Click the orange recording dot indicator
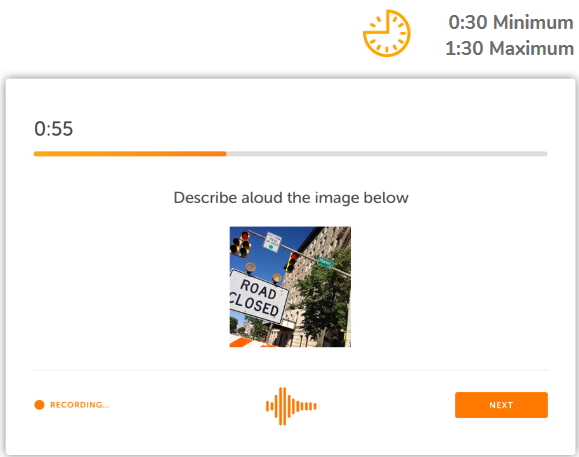Viewport: 579px width, 457px height. pos(39,405)
